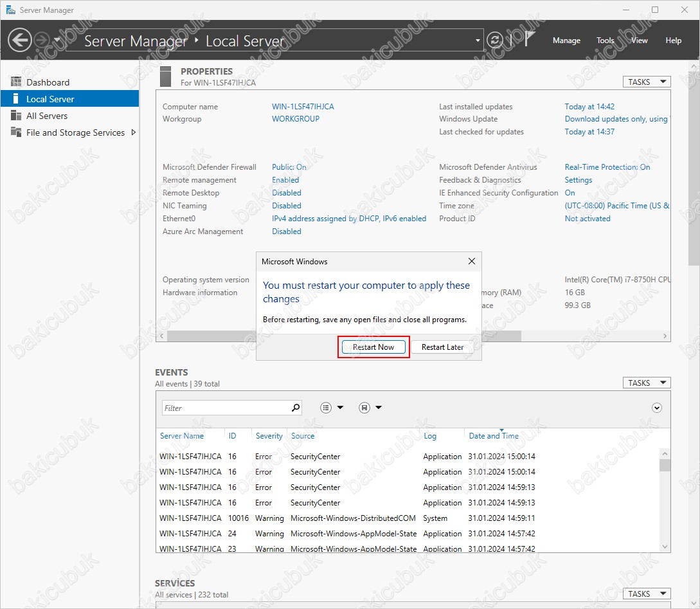Select Local Server in the sidebar
Screen dimensions: 700x609
(69, 98)
